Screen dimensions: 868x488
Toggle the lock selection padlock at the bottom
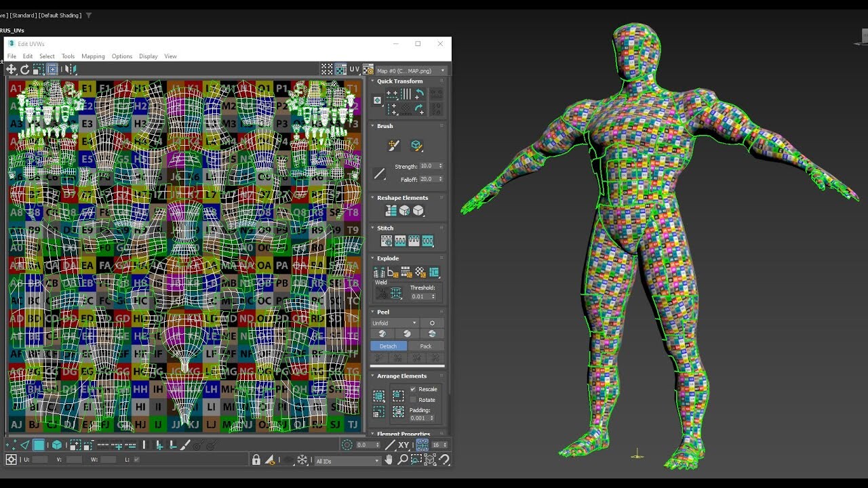tap(256, 460)
